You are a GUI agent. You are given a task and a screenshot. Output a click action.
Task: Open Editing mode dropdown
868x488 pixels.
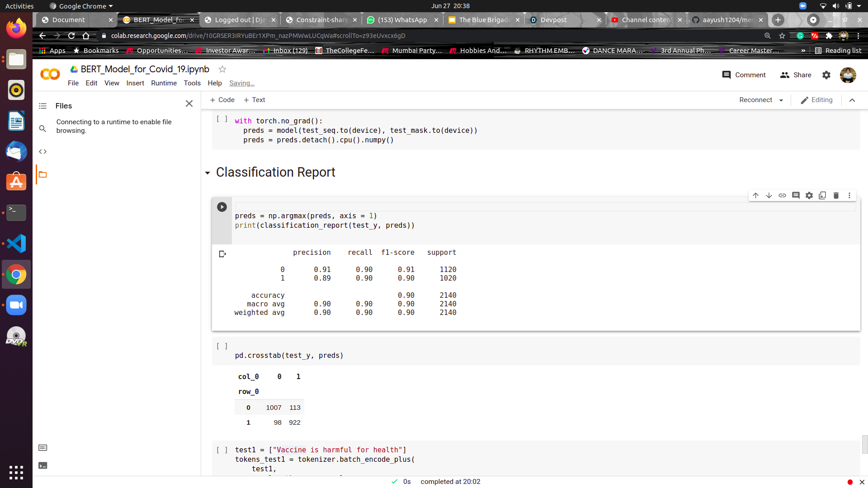(816, 100)
